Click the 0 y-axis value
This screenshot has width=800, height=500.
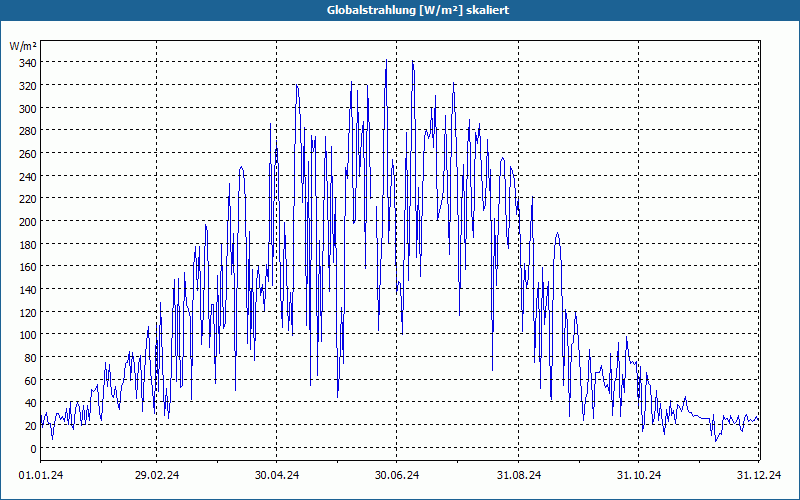(x=34, y=449)
